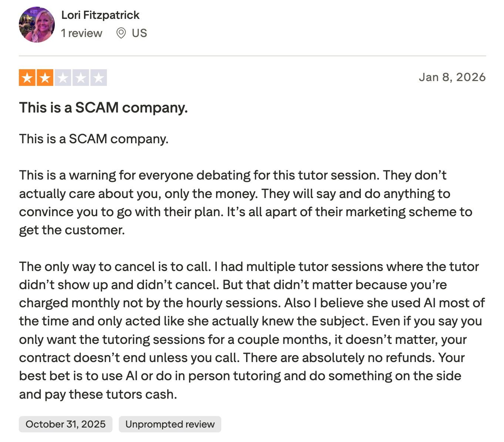Viewport: 504px width, 442px height.
Task: Click the 1 review link
Action: coord(82,33)
